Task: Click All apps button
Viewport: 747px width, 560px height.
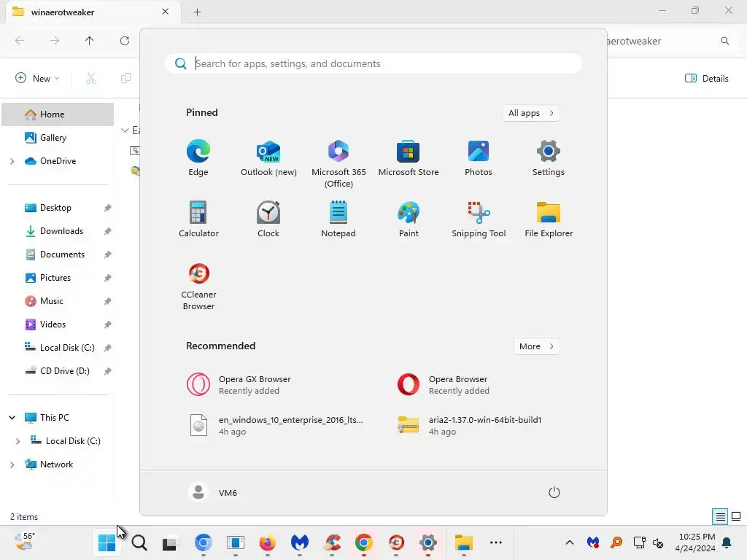Action: [531, 113]
